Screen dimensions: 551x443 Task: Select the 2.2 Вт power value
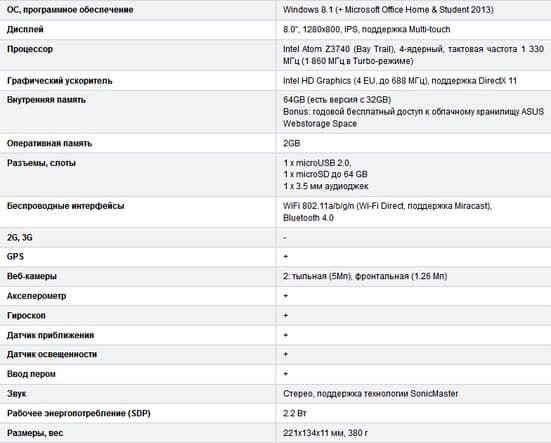294,413
